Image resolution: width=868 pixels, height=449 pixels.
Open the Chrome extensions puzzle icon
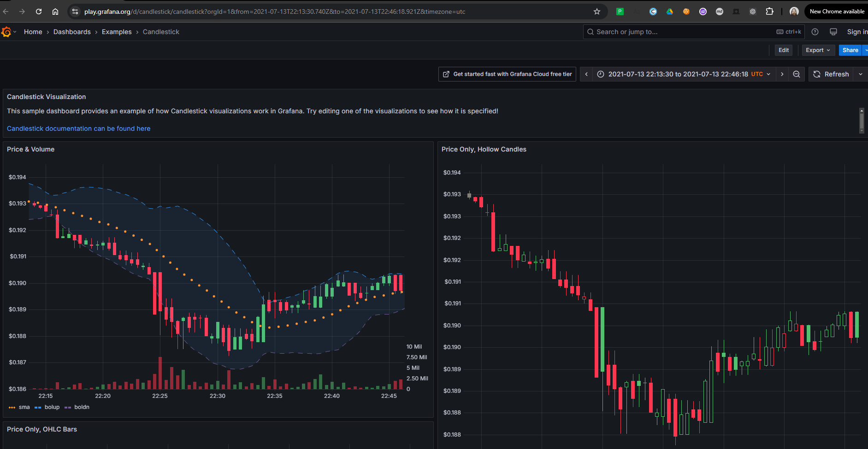point(769,12)
